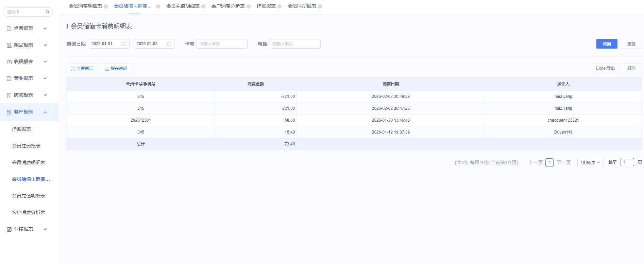Switch to the 客户消费分析表 tab
Image resolution: width=644 pixels, height=264 pixels.
(x=228, y=6)
